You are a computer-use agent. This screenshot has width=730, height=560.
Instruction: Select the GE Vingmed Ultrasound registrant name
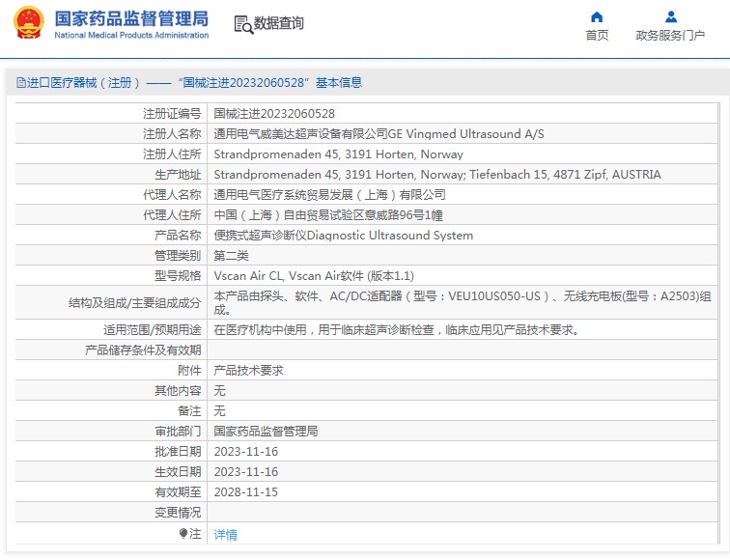379,134
